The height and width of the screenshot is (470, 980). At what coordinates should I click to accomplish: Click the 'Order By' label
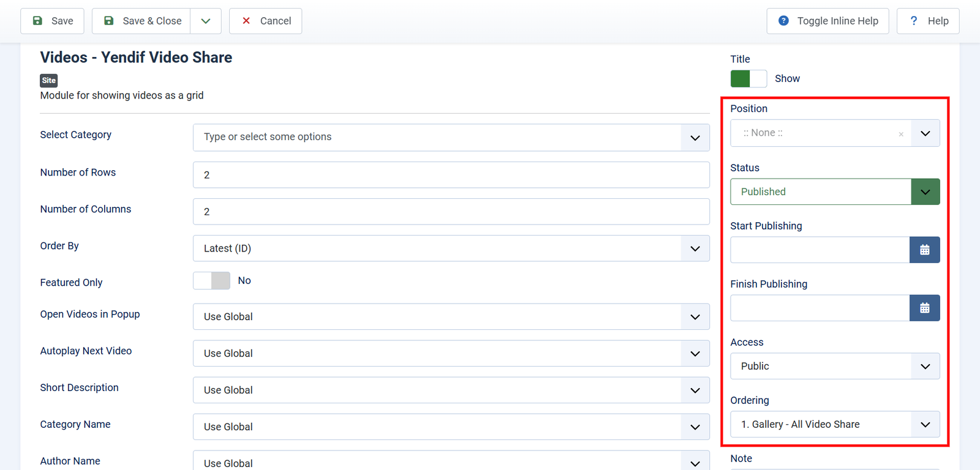coord(59,246)
